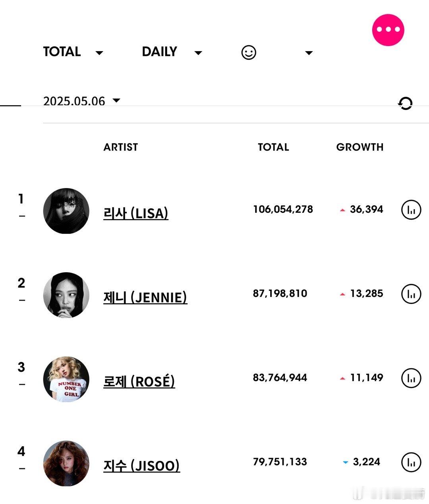
Task: Open the 리사 (LISA) artist link
Action: (136, 213)
